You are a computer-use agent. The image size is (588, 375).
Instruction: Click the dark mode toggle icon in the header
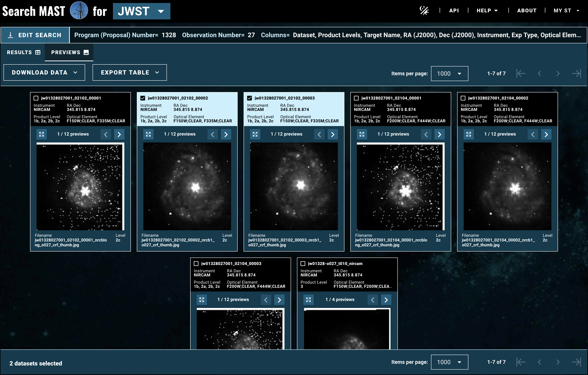424,10
